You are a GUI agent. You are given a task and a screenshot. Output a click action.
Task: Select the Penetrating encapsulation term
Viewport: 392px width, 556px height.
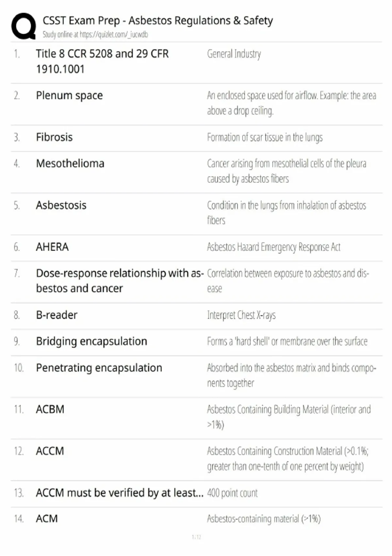[99, 368]
